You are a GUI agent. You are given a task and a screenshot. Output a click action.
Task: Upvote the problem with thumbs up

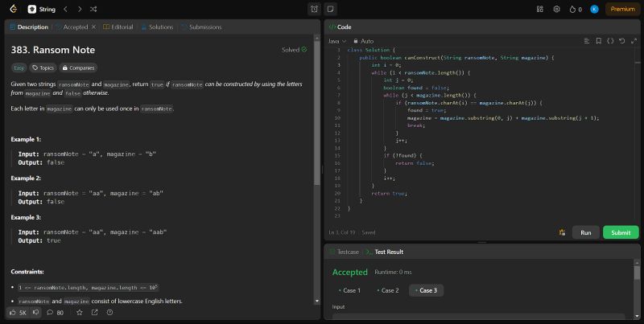click(13, 312)
